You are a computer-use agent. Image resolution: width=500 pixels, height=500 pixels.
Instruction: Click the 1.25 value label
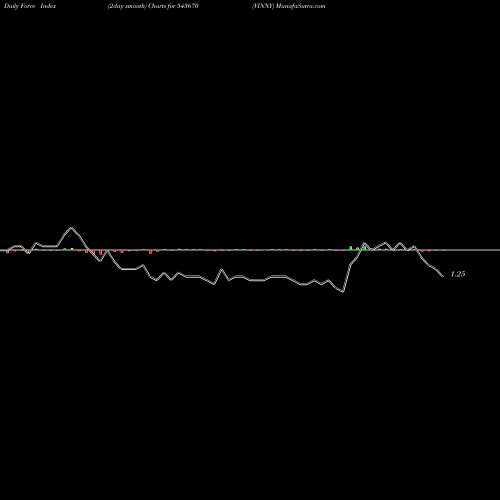coord(458,274)
